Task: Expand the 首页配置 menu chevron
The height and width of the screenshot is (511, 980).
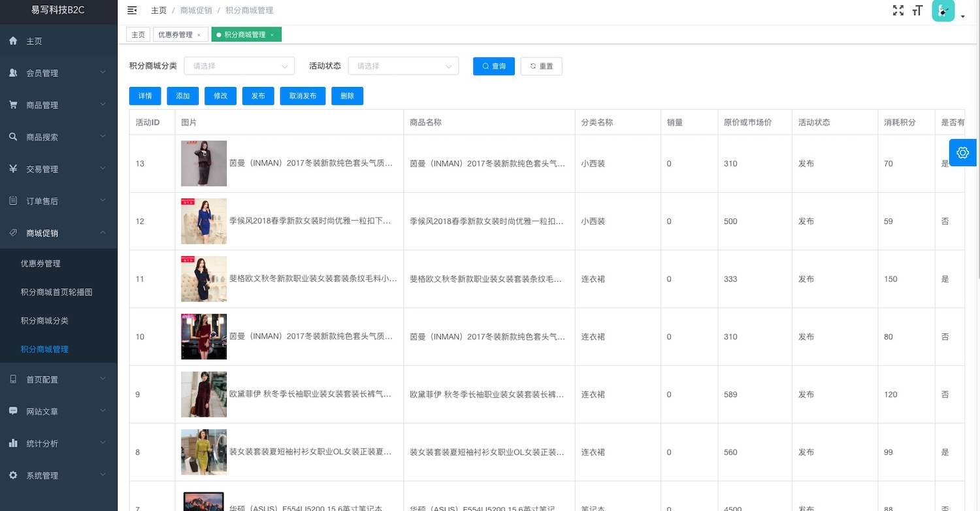Action: click(x=103, y=379)
